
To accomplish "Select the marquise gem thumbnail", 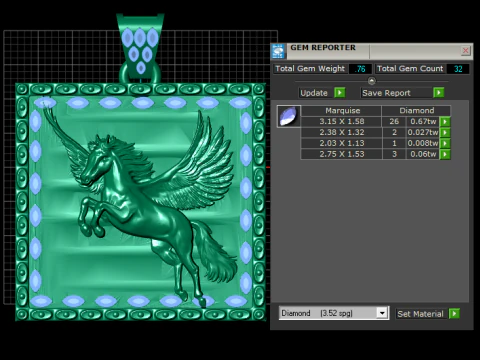I will [289, 116].
